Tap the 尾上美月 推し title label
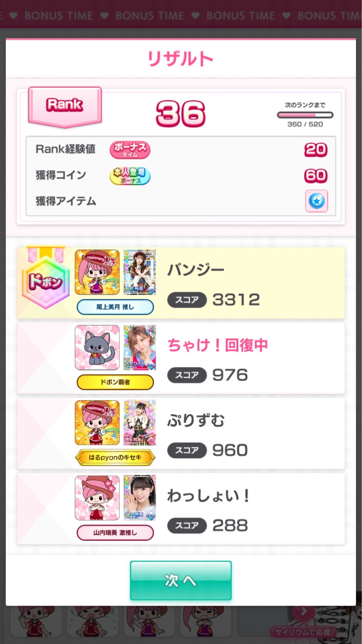Screen dimensions: 362x644 point(115,307)
